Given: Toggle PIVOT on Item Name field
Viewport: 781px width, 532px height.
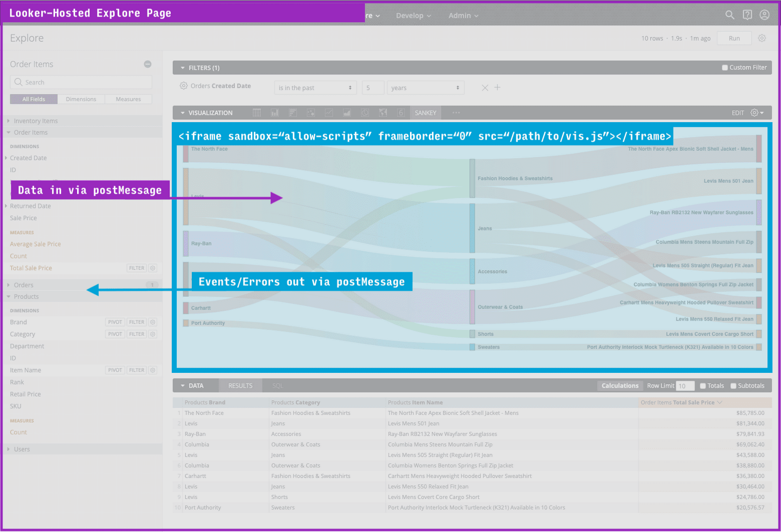Looking at the screenshot, I should pos(115,370).
